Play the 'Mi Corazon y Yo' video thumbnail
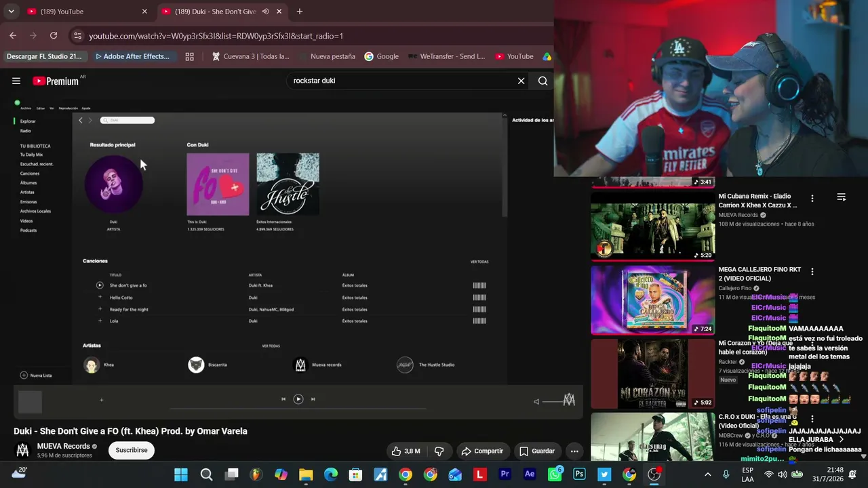 (x=652, y=373)
